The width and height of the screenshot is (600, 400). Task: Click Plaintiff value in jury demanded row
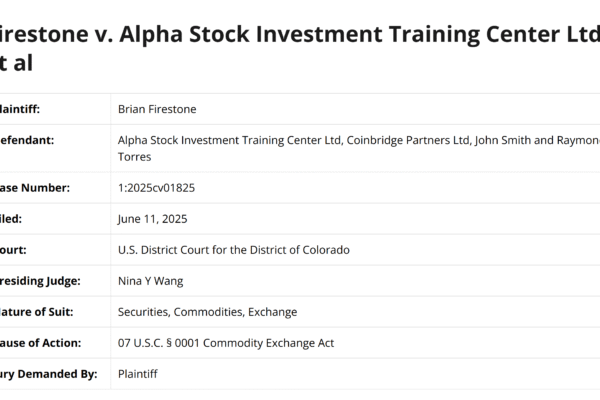[137, 373]
